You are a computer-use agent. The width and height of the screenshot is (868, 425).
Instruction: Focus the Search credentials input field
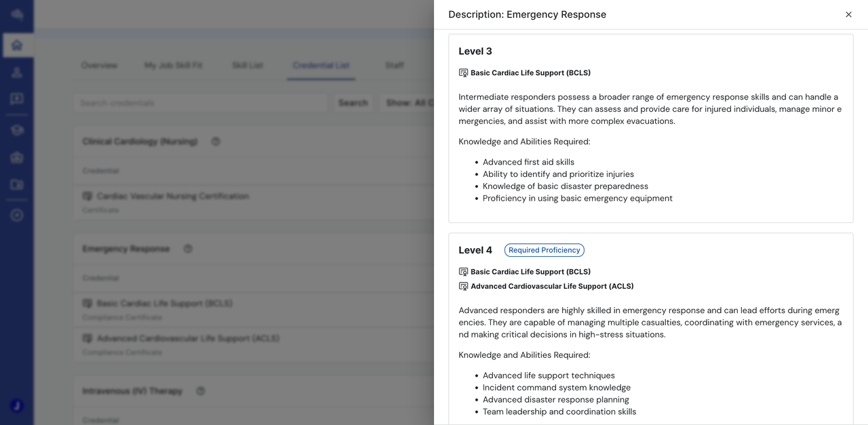click(201, 103)
